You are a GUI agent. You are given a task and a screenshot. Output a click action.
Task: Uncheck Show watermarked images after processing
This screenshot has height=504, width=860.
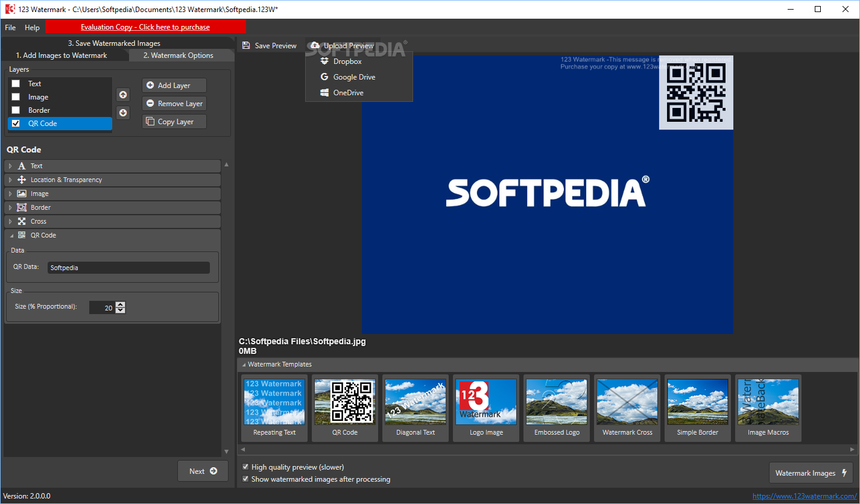(x=245, y=479)
